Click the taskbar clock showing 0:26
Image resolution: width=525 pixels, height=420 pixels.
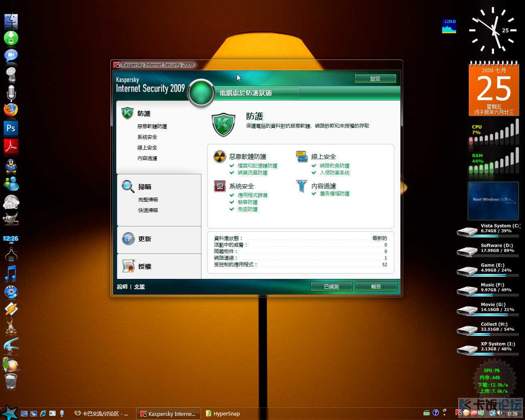point(513,414)
